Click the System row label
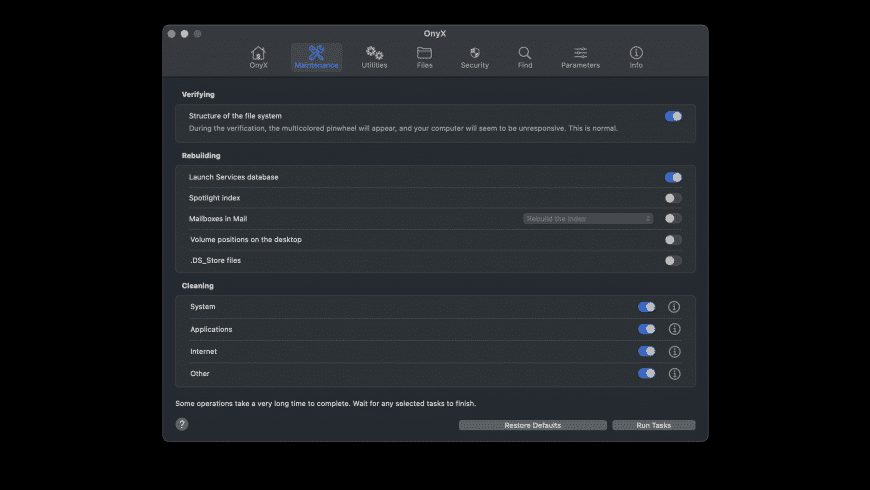 click(203, 307)
